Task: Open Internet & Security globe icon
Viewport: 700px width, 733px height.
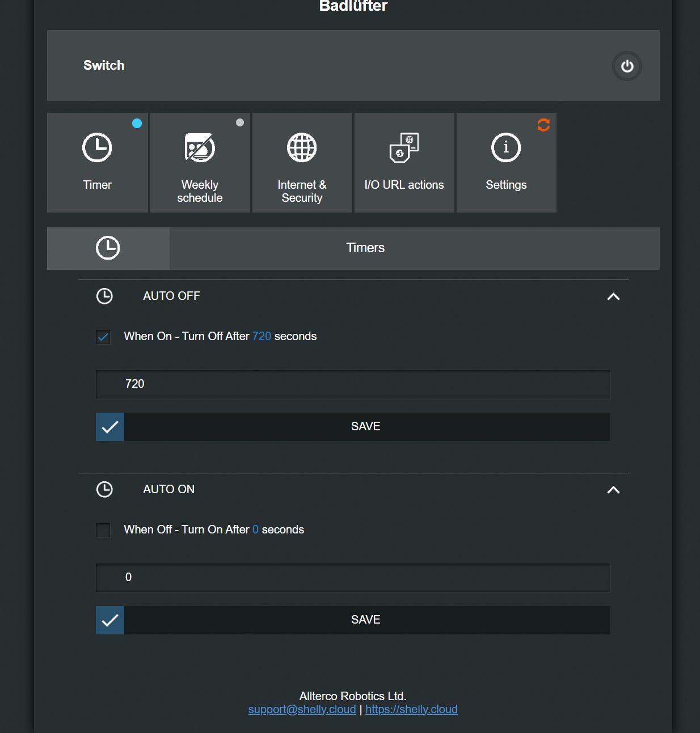Action: tap(302, 148)
